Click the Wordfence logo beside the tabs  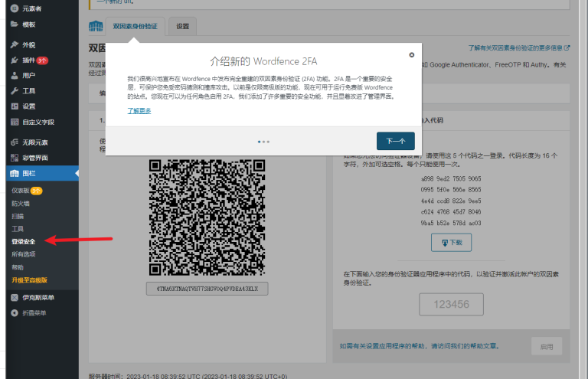click(x=96, y=26)
